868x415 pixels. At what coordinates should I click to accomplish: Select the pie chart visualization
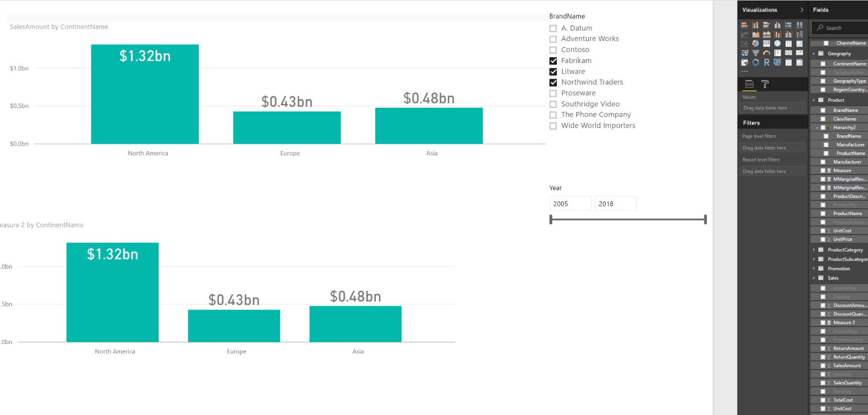click(756, 44)
